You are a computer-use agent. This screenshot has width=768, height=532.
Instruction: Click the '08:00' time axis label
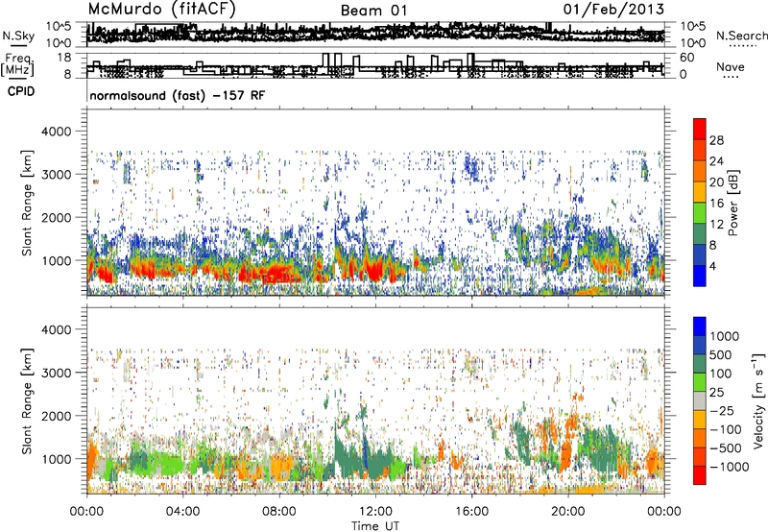pos(279,512)
